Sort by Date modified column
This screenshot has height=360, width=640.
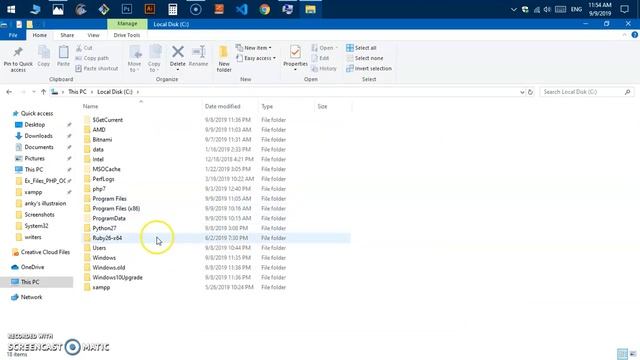point(222,107)
